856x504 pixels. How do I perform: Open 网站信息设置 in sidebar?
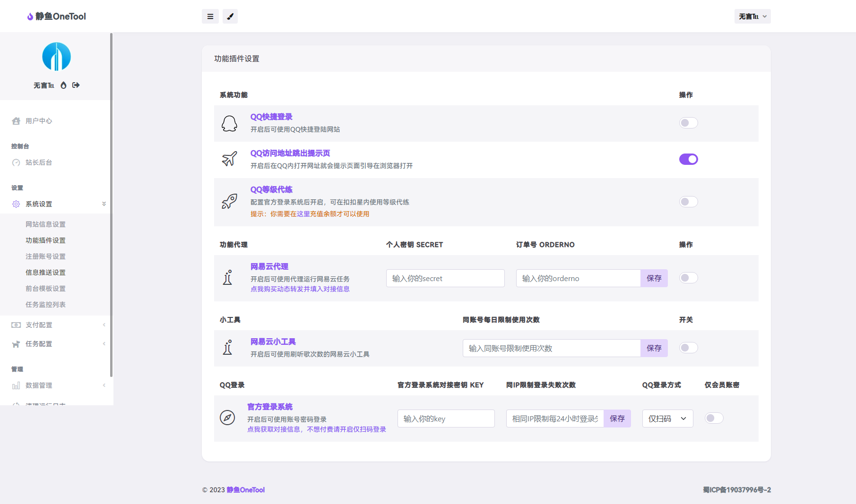coord(45,224)
